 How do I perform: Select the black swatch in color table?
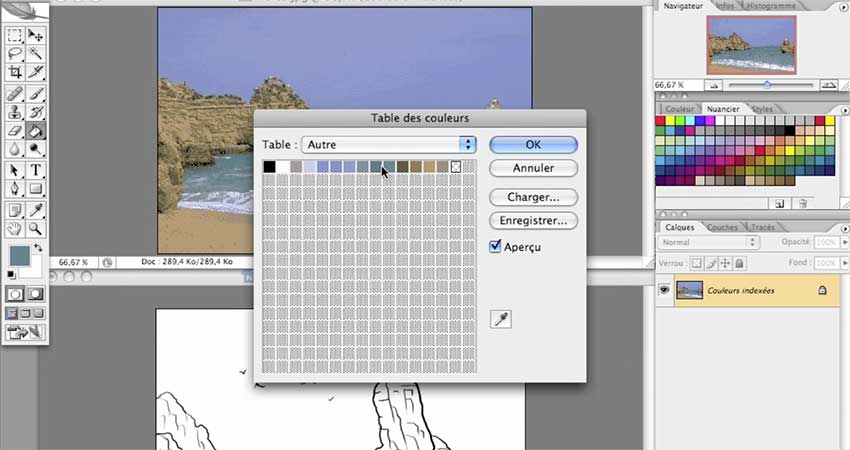point(269,167)
